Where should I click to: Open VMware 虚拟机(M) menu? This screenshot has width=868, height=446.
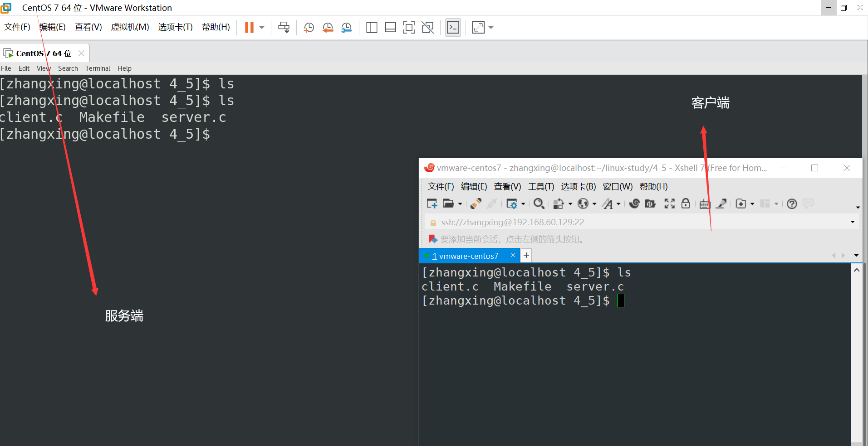pyautogui.click(x=130, y=27)
